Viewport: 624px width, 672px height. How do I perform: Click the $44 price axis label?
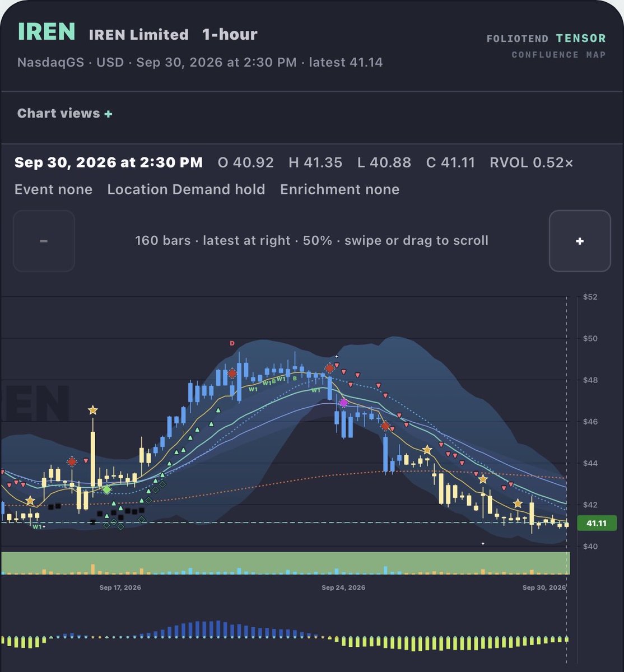[x=590, y=463]
